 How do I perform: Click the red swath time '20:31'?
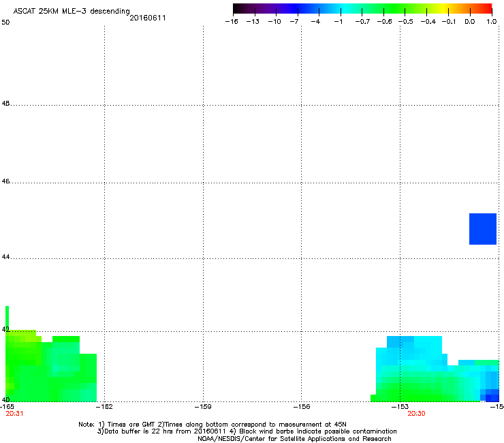click(x=15, y=414)
